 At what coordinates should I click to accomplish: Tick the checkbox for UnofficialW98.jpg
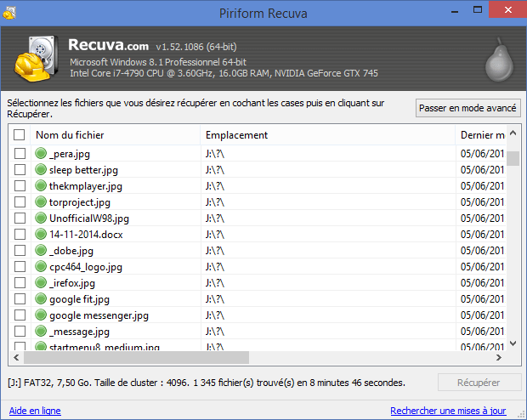[20, 218]
